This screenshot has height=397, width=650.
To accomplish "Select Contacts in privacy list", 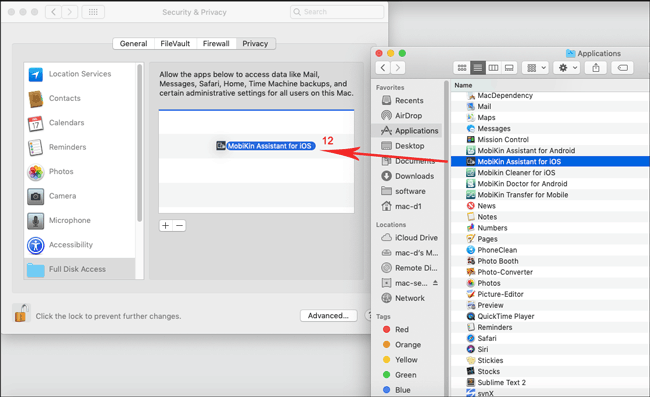I will coord(79,99).
